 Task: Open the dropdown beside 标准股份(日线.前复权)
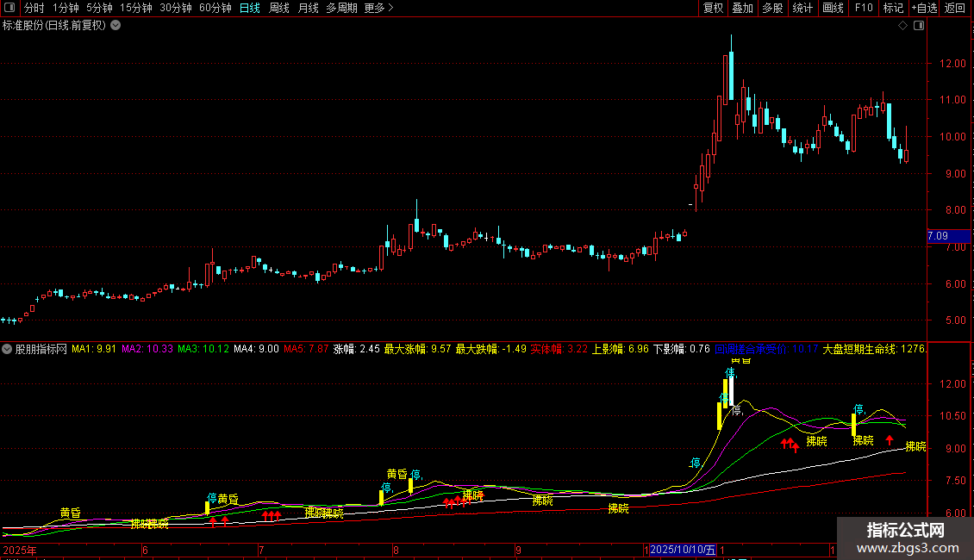tap(116, 26)
